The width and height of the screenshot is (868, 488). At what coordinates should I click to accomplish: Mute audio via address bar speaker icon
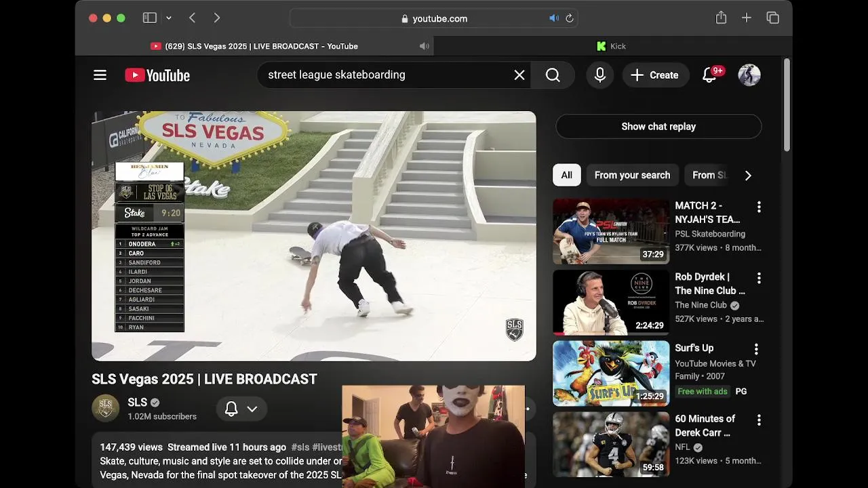point(553,18)
